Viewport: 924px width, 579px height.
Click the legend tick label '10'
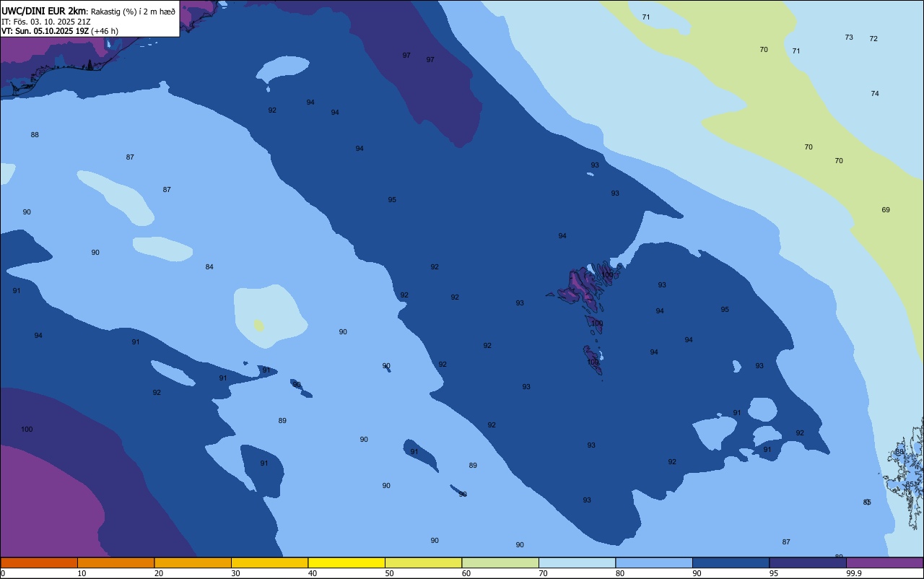82,573
